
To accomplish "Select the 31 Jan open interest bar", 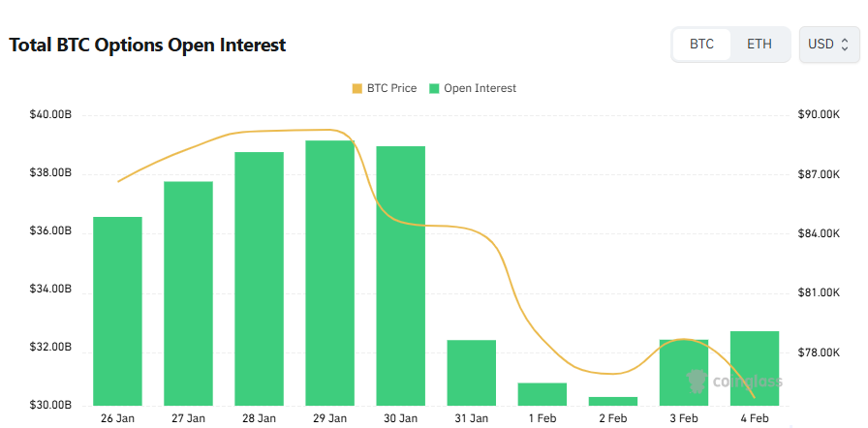I will (x=471, y=372).
